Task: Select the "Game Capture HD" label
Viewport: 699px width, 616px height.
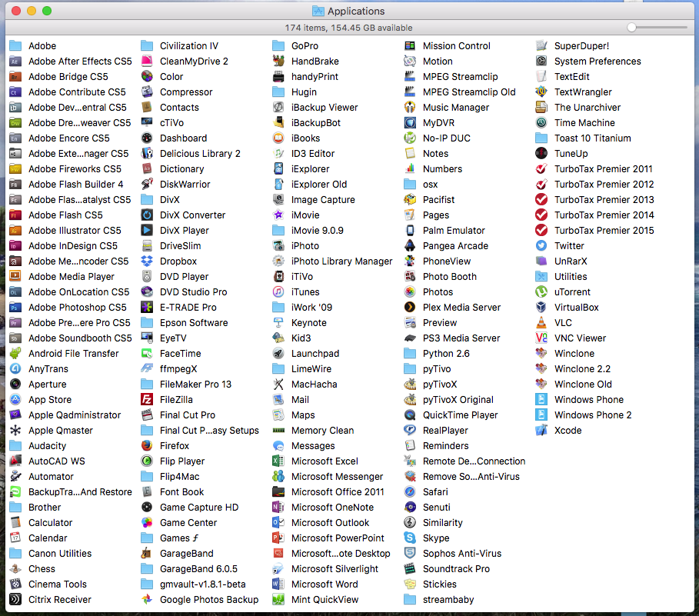Action: coord(199,508)
